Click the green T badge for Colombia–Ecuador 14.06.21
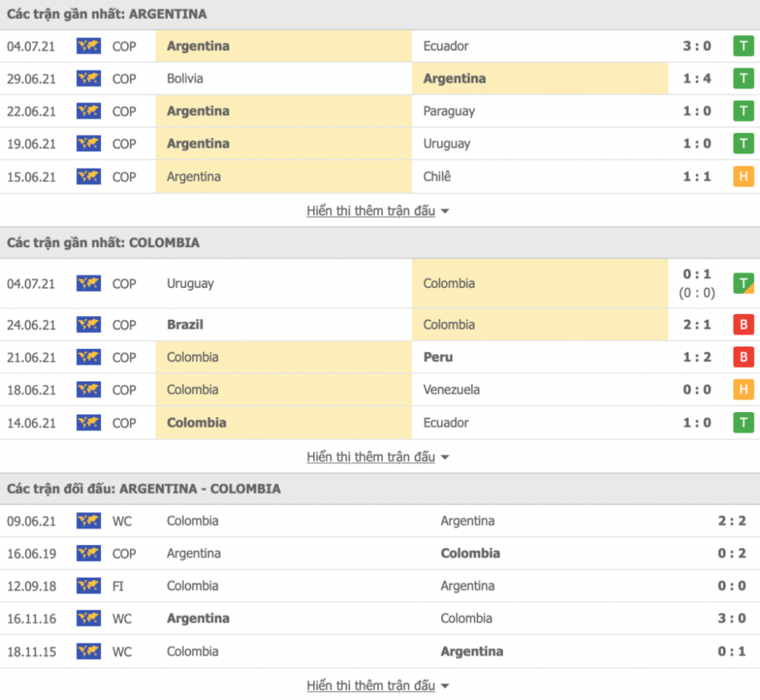Screen dimensions: 760x700 click(x=743, y=423)
